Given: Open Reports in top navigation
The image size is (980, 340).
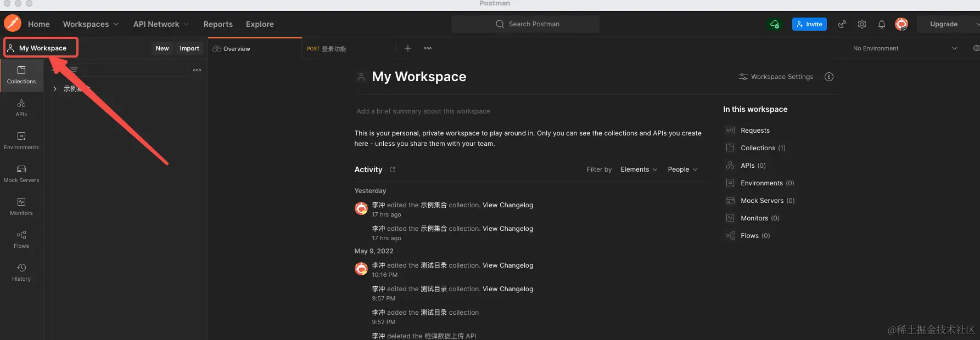Looking at the screenshot, I should coord(218,24).
